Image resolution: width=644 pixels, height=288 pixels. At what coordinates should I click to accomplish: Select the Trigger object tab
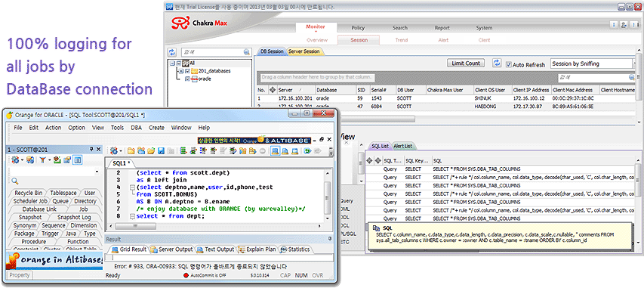pos(50,234)
